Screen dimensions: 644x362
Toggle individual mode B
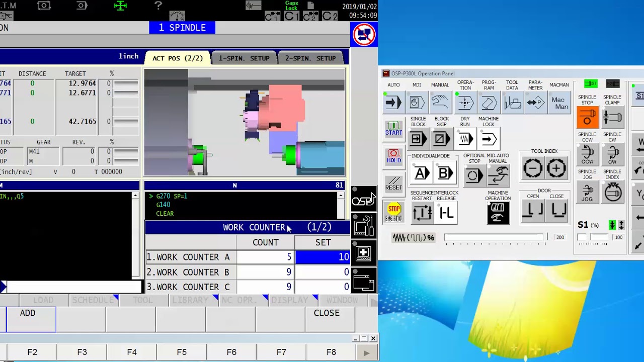pos(445,173)
